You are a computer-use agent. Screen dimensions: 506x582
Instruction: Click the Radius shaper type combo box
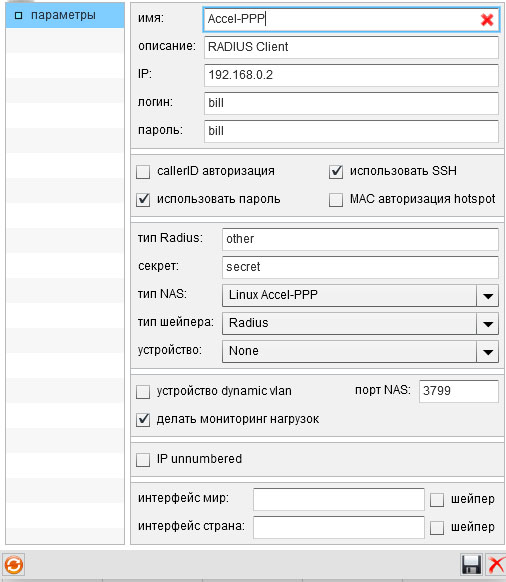click(360, 323)
